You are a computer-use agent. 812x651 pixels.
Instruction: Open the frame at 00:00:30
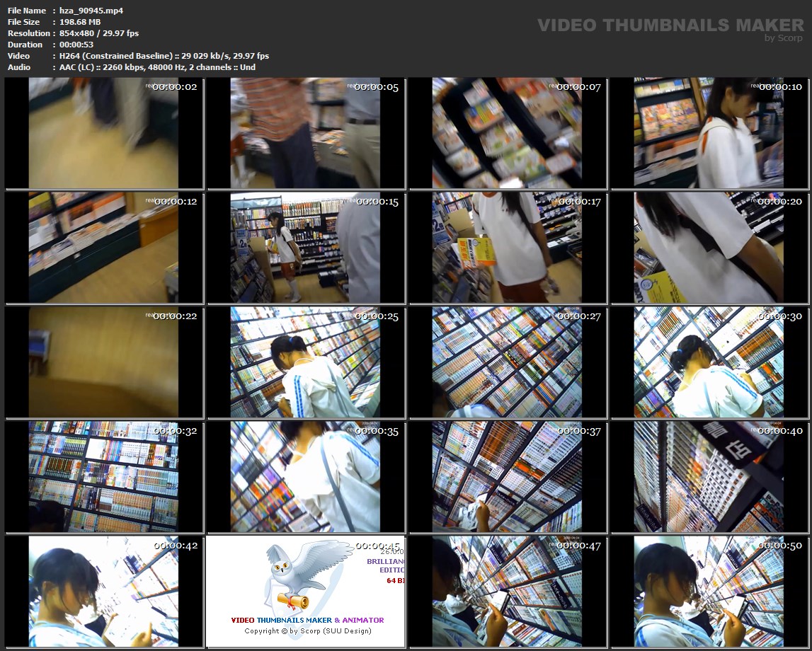tap(709, 362)
